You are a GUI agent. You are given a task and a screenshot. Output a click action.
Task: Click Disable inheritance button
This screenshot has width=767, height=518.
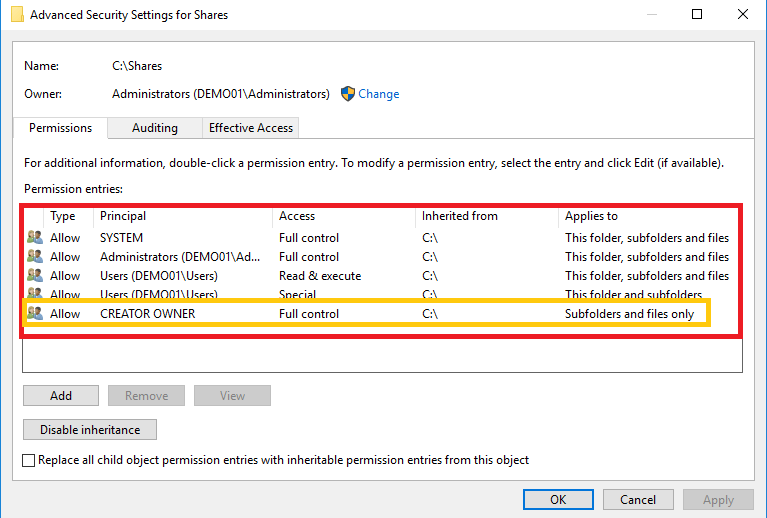coord(90,429)
